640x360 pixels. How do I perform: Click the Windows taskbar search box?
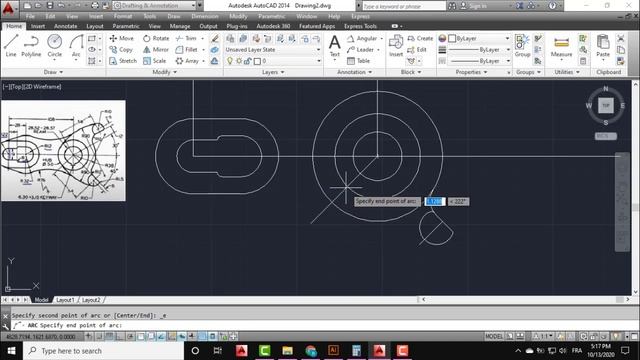pyautogui.click(x=104, y=351)
